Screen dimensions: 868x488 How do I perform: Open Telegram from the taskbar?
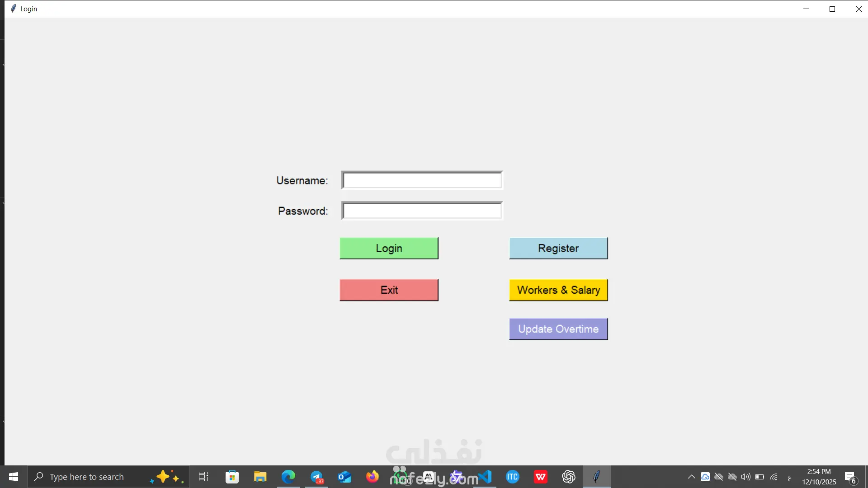(x=316, y=477)
